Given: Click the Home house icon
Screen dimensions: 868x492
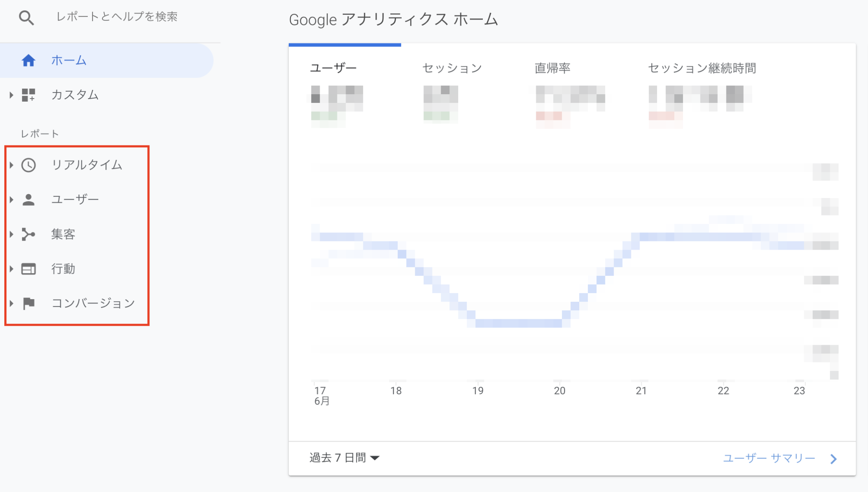Looking at the screenshot, I should point(29,60).
